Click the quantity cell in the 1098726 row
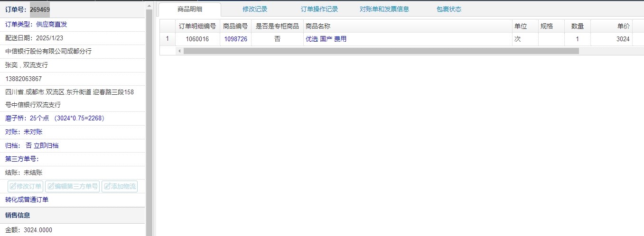 pos(578,39)
